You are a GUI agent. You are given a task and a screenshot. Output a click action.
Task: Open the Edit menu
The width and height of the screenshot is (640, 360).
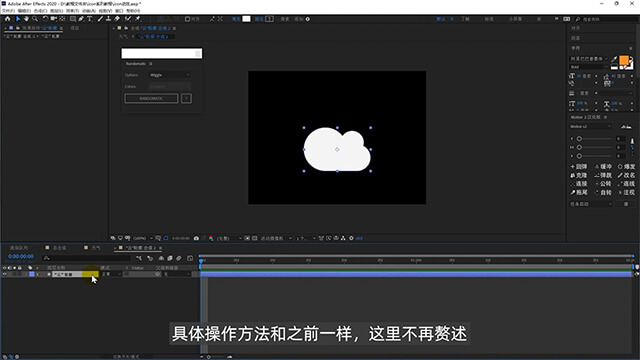pyautogui.click(x=24, y=11)
